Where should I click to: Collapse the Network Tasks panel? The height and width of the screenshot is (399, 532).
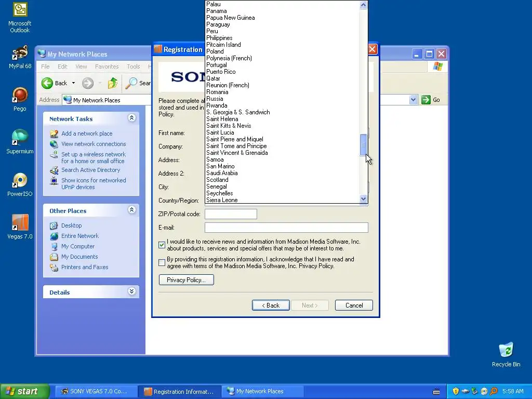pos(131,118)
